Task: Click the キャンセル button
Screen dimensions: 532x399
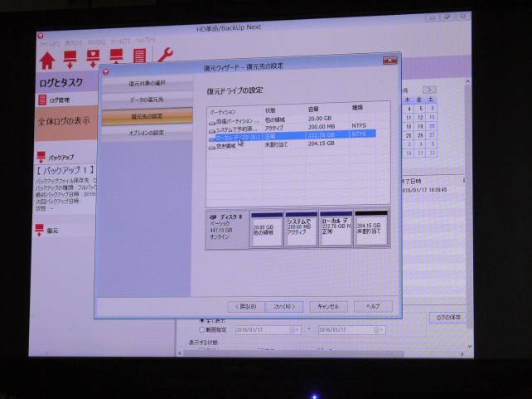Action: [328, 307]
